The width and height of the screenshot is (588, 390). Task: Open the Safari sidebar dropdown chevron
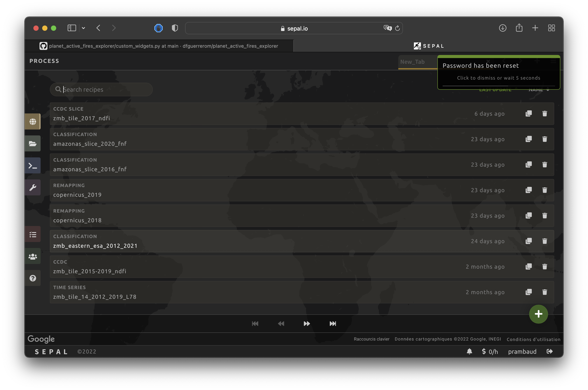tap(83, 28)
